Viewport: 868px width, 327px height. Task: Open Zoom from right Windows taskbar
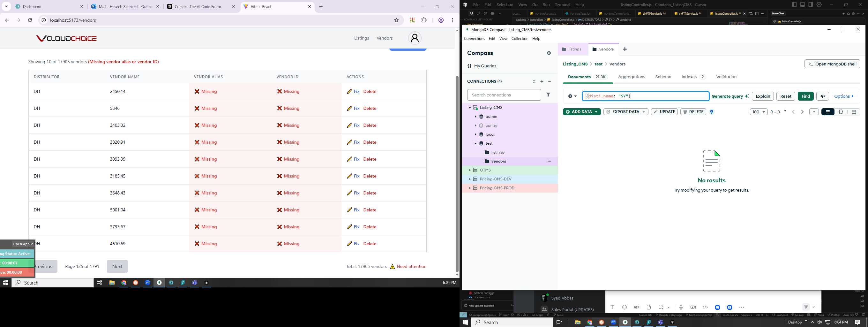coord(613,322)
